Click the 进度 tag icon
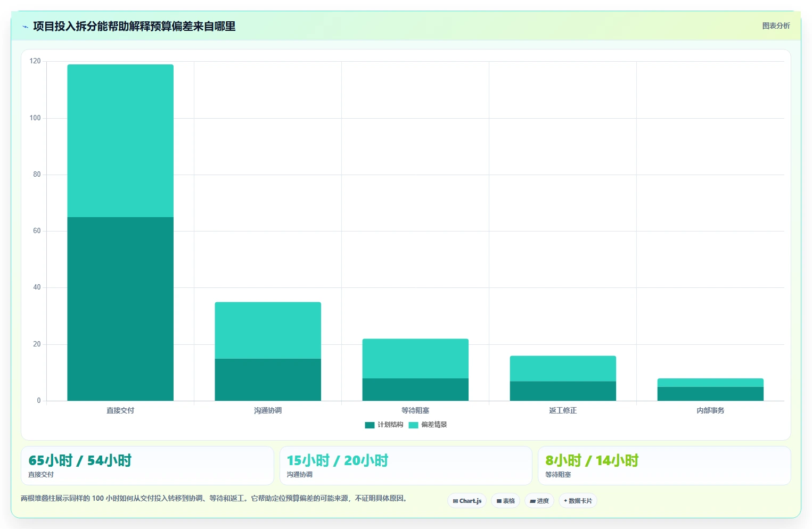Image resolution: width=812 pixels, height=529 pixels. [532, 501]
